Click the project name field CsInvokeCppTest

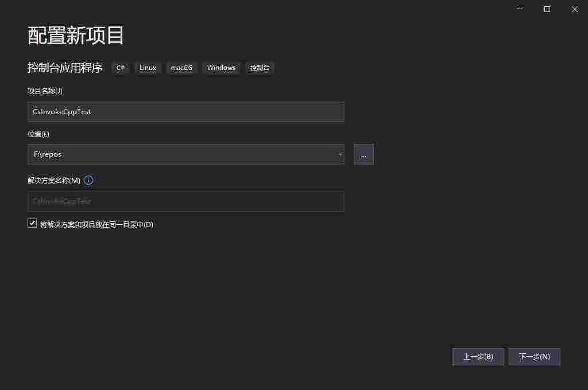pos(185,112)
